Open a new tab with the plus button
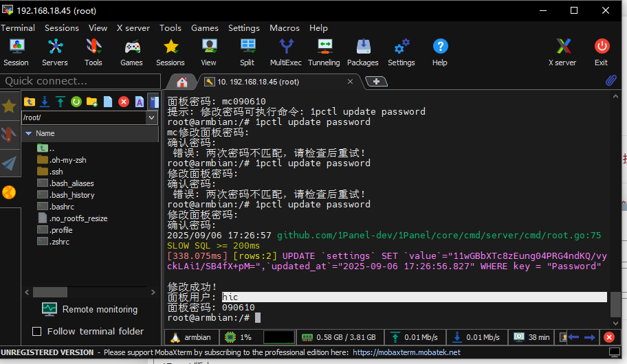This screenshot has width=627, height=364. click(x=376, y=82)
